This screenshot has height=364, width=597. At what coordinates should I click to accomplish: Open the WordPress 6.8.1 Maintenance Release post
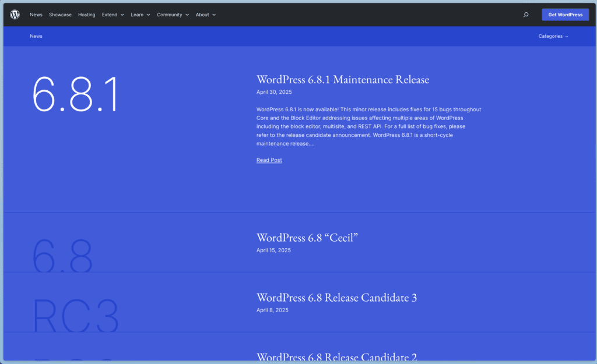tap(342, 80)
